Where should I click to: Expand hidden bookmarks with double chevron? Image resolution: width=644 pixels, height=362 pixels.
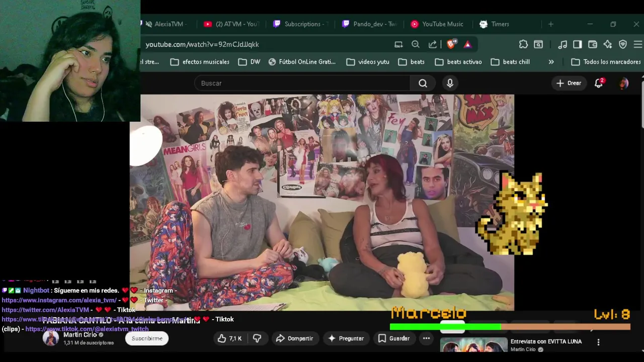coord(551,62)
